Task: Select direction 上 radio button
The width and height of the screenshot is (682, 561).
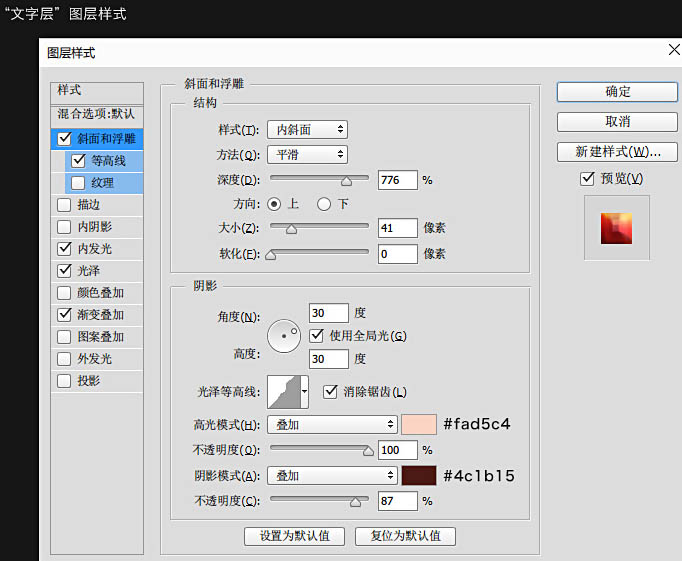Action: [x=274, y=204]
